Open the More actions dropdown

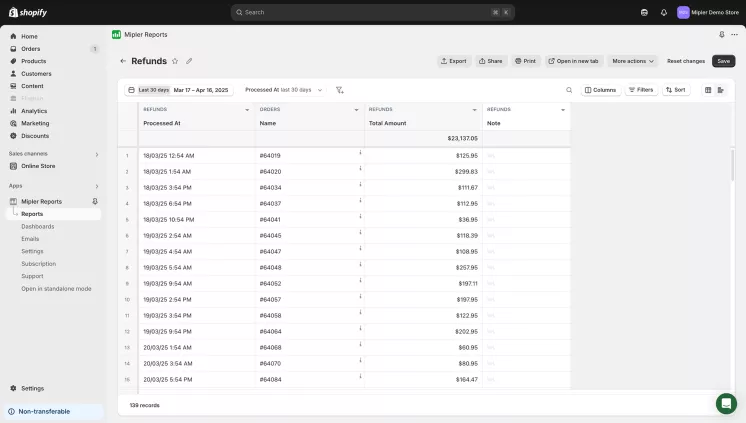633,61
